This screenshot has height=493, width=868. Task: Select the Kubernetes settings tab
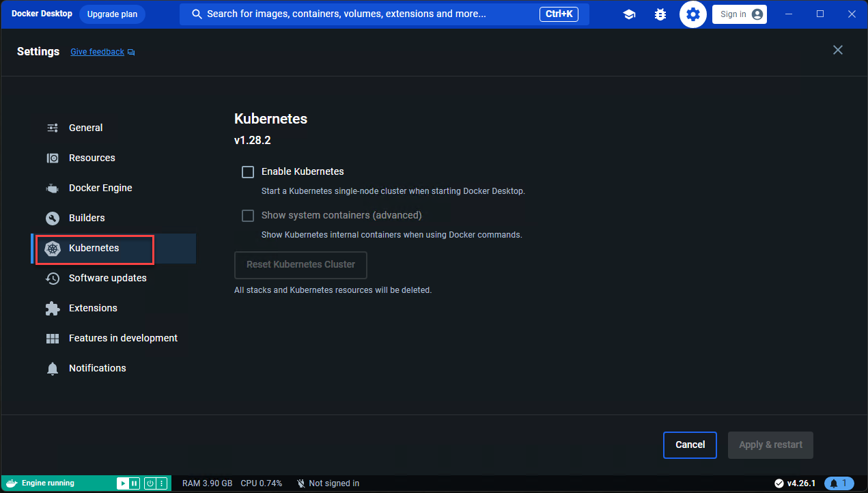point(114,249)
